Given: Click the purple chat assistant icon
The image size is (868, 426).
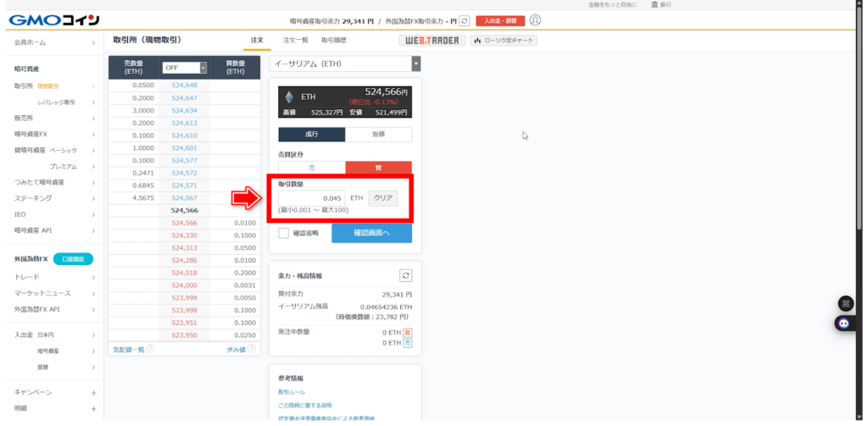Looking at the screenshot, I should (843, 323).
